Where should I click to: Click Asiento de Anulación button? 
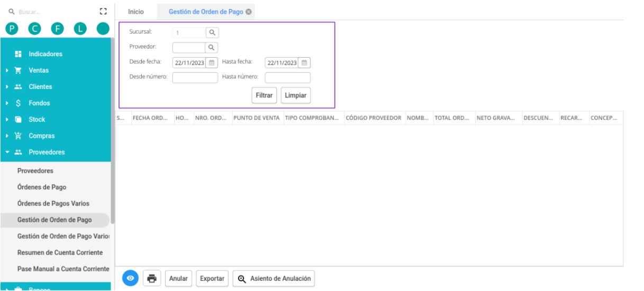click(x=274, y=278)
